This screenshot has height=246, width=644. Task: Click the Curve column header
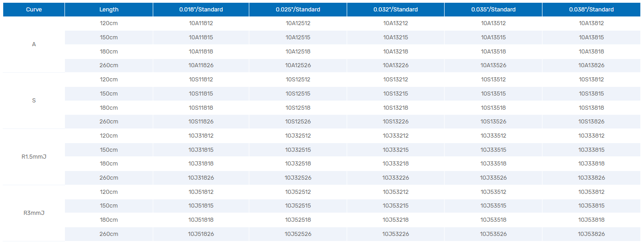34,10
